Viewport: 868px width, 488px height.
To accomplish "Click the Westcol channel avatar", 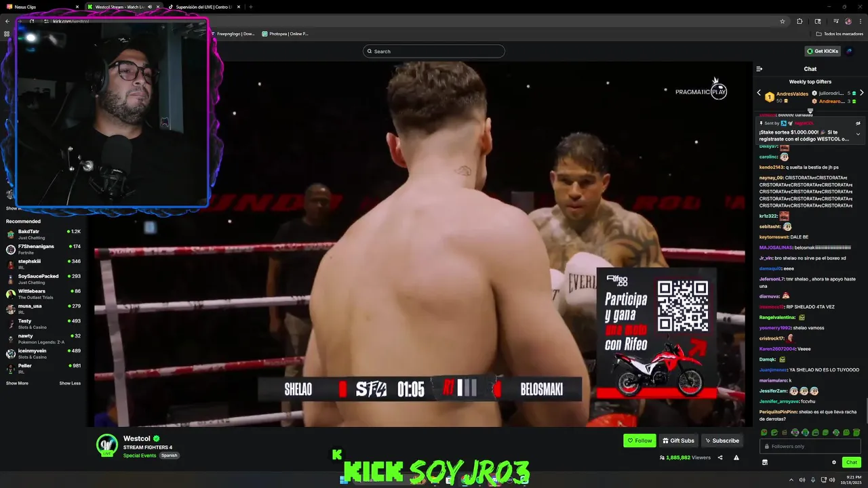I will point(107,445).
